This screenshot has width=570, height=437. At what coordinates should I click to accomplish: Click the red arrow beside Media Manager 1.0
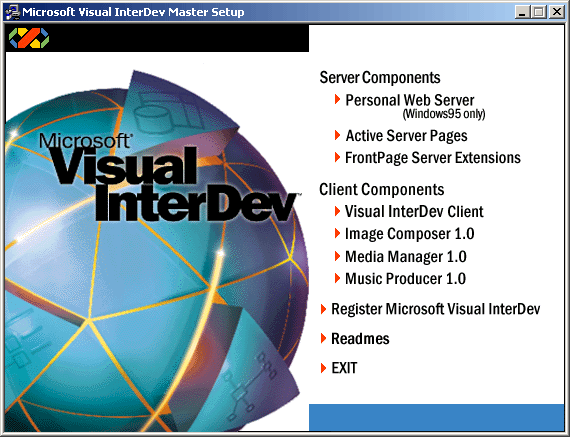pyautogui.click(x=337, y=256)
